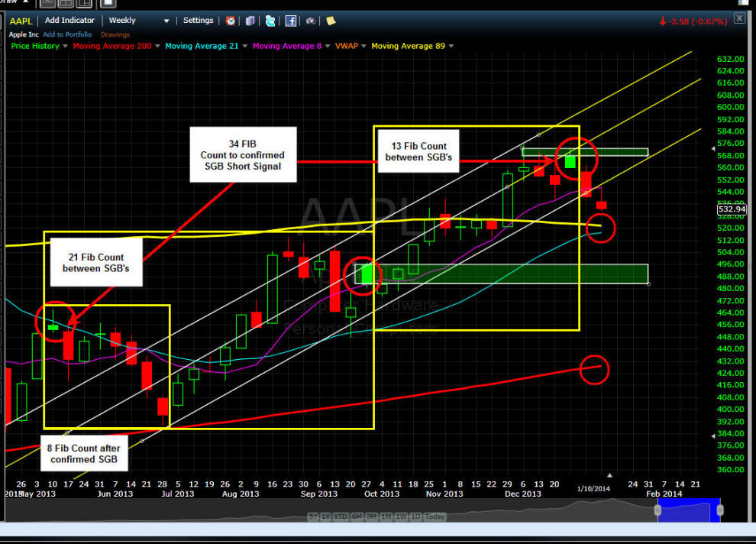Click the right range slider handle
This screenshot has width=756, height=544.
point(720,510)
